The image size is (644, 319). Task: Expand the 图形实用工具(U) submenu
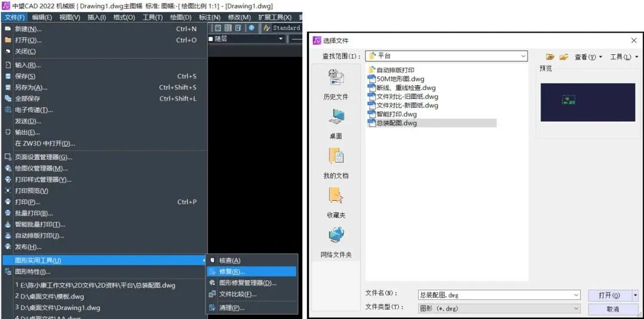tap(105, 261)
